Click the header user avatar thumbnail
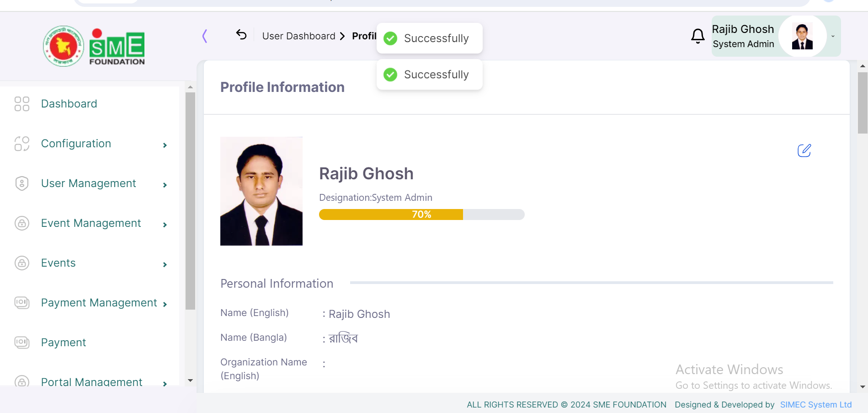Viewport: 868px width, 413px height. [802, 36]
